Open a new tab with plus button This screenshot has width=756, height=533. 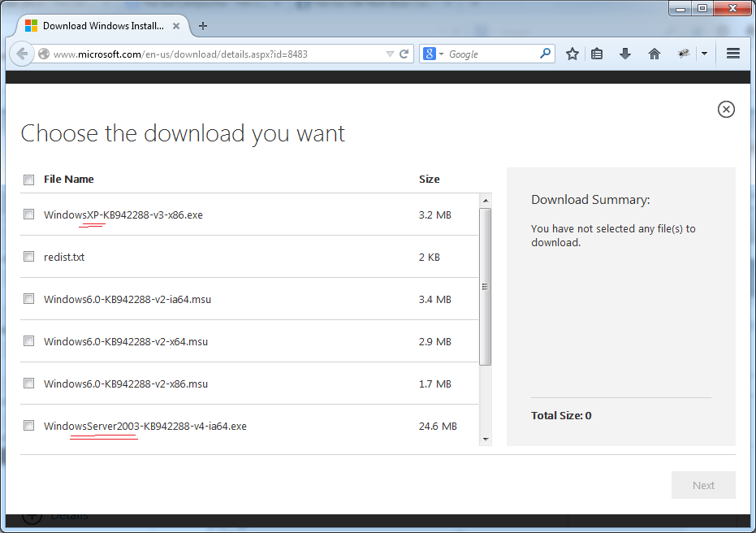(x=203, y=26)
